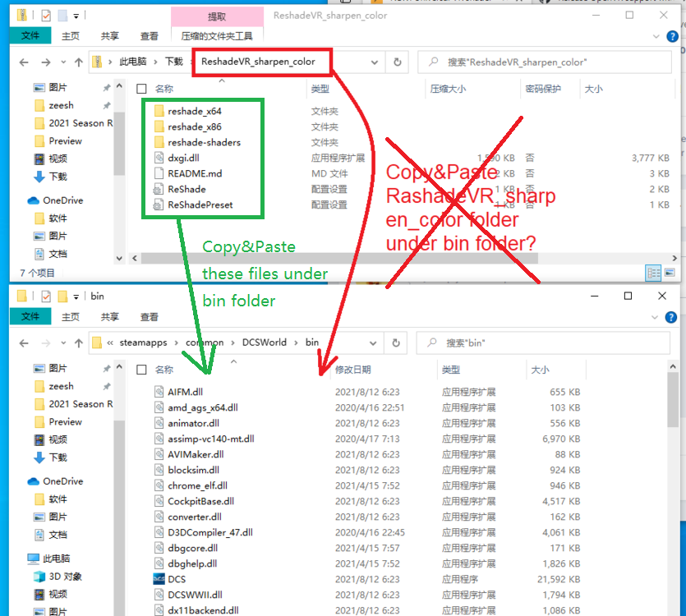Expand the ribbon in top window

tap(656, 36)
